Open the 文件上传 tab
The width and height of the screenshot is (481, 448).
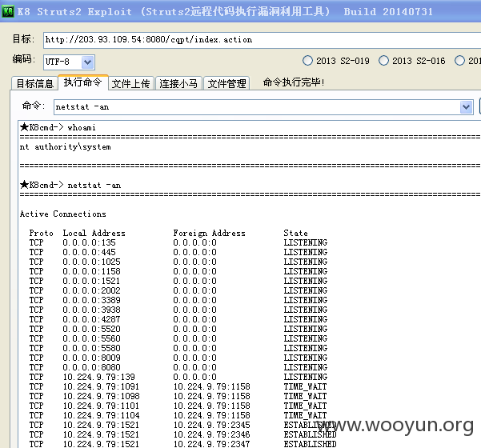[130, 83]
